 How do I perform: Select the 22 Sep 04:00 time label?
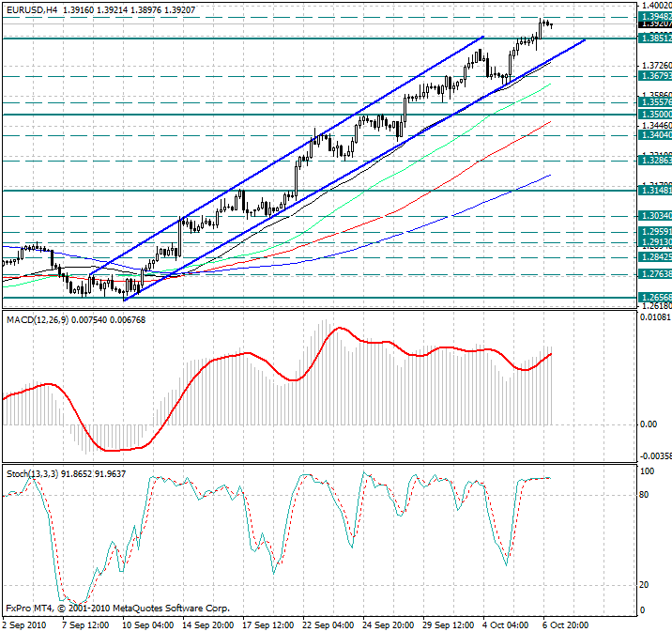pyautogui.click(x=326, y=624)
